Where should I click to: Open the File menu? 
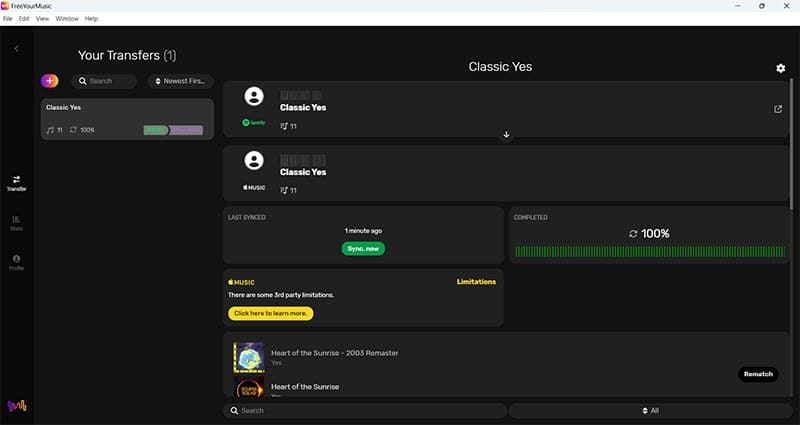point(8,18)
